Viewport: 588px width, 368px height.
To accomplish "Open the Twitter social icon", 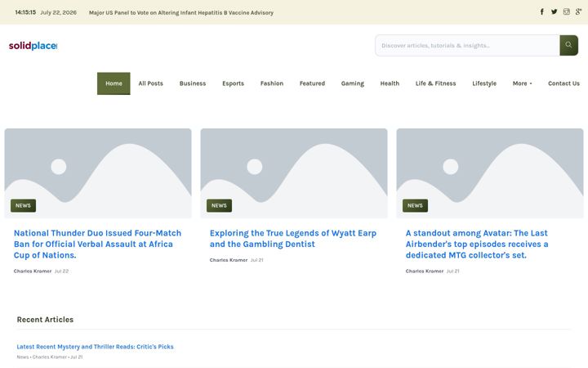I will pyautogui.click(x=554, y=11).
